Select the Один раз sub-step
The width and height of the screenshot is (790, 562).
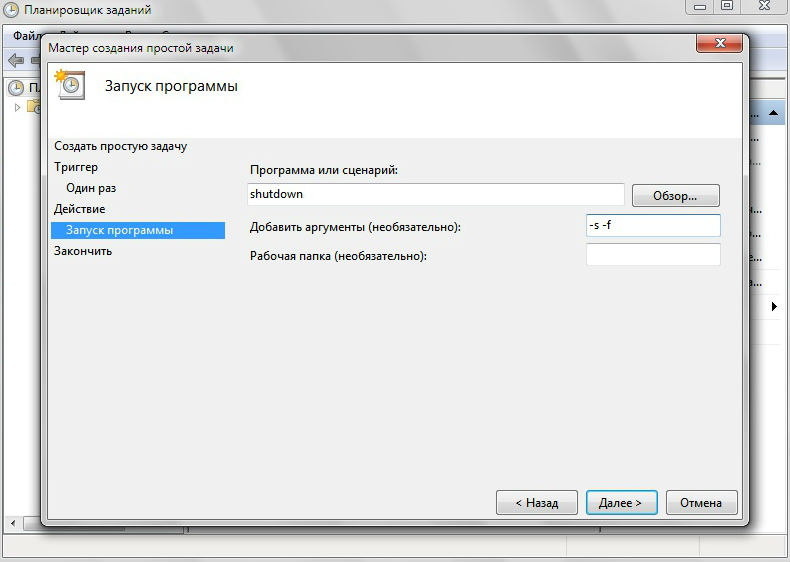91,188
